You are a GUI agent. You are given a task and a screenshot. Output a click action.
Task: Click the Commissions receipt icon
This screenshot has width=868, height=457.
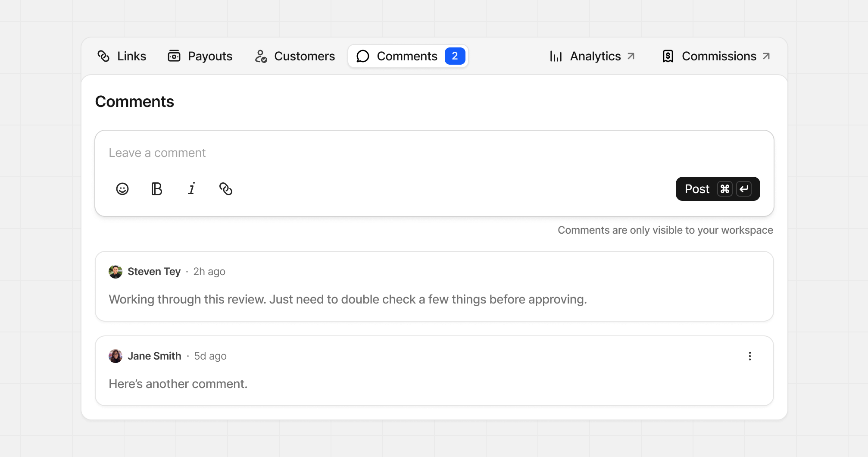click(x=668, y=56)
